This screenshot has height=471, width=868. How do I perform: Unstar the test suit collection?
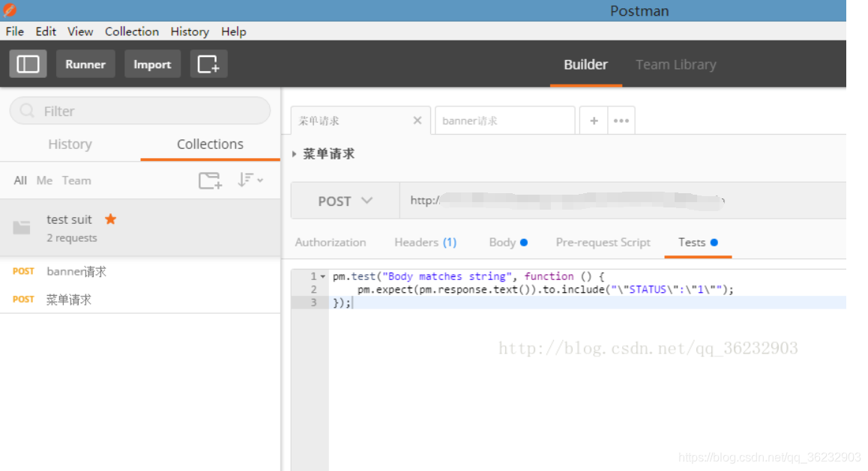(111, 219)
